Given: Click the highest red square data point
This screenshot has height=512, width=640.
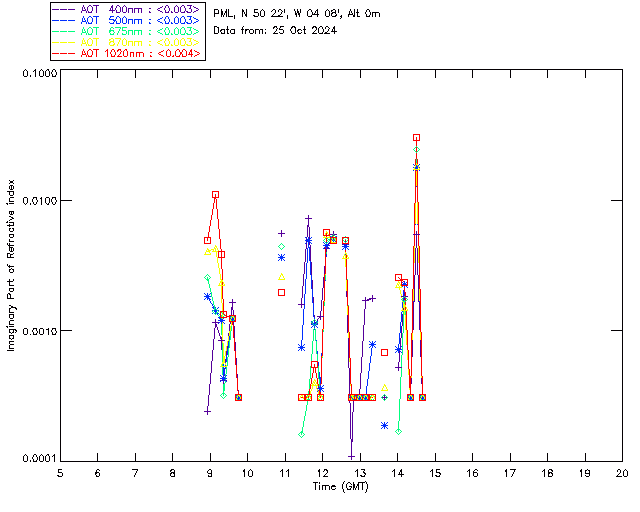Looking at the screenshot, I should tap(416, 138).
